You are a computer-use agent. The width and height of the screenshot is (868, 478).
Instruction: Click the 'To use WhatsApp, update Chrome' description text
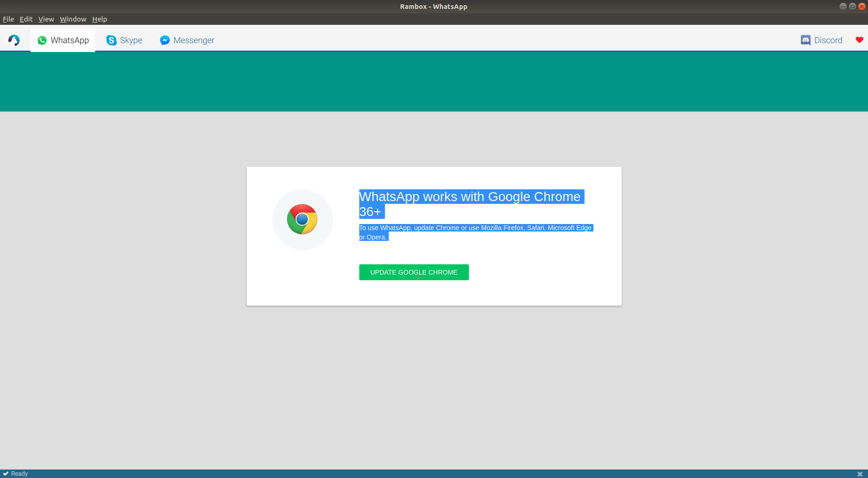[x=476, y=232]
